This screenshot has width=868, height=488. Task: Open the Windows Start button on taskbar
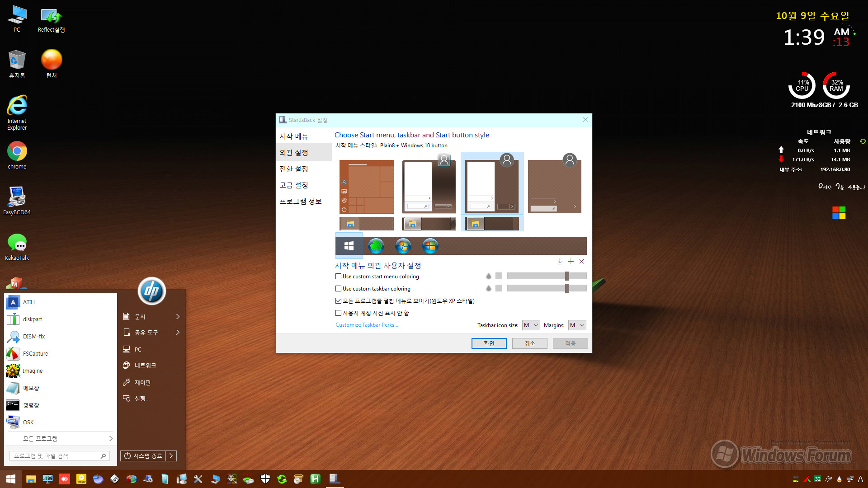10,479
